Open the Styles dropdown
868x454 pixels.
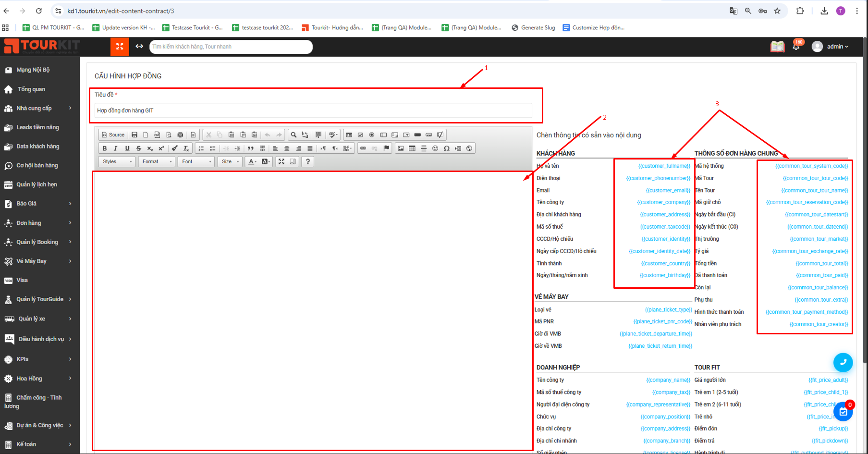[x=117, y=161]
